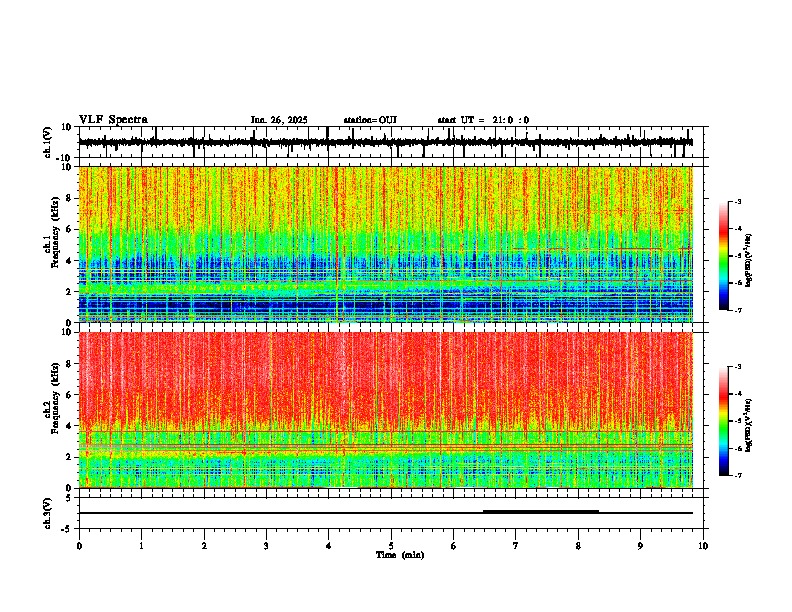This screenshot has height=612, width=792.
Task: Click the '-10' tick on ch.1 voltage axis
Action: click(65, 158)
